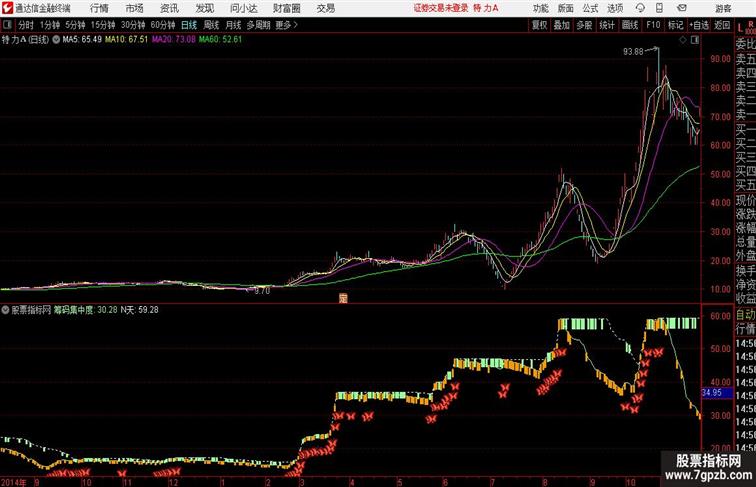Open the 发现 menu

pos(204,8)
